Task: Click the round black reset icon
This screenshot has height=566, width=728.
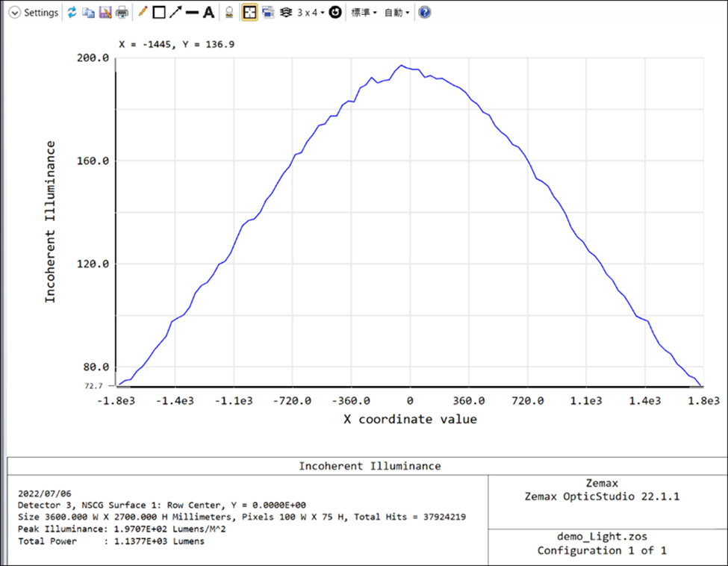Action: click(335, 13)
